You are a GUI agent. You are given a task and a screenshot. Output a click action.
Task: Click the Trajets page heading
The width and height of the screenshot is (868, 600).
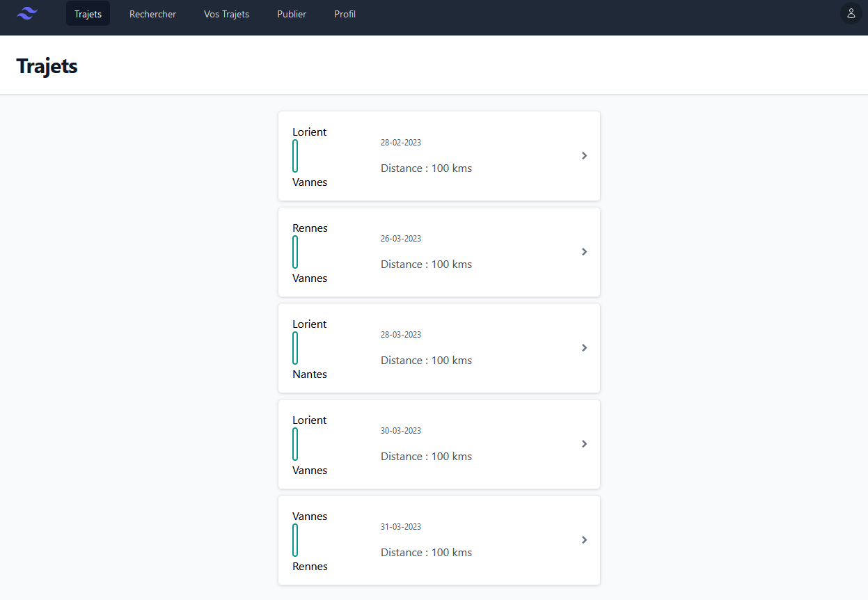pyautogui.click(x=47, y=66)
